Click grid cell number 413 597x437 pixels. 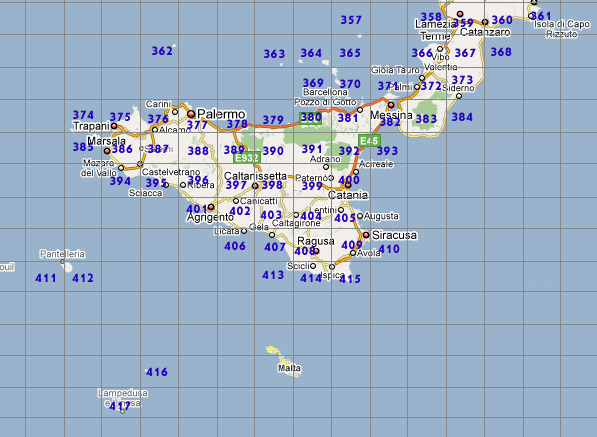click(x=273, y=275)
